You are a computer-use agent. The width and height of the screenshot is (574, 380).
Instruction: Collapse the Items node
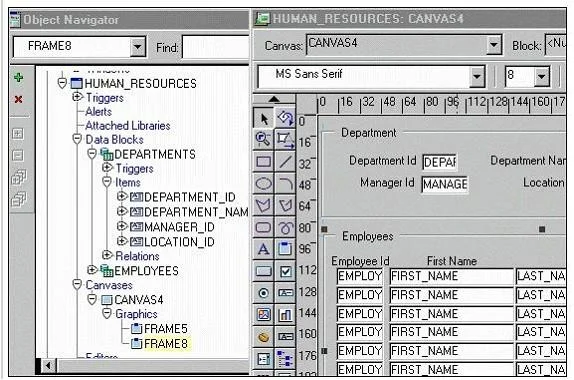click(x=107, y=182)
